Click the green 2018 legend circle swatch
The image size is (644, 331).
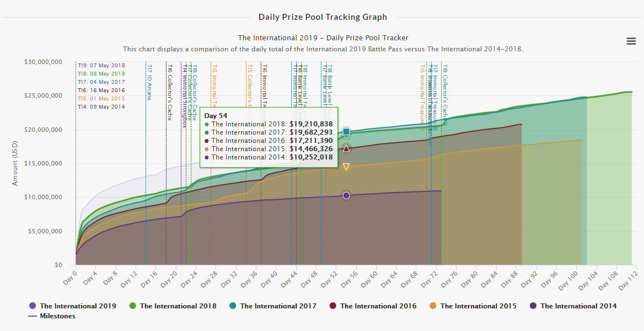133,306
